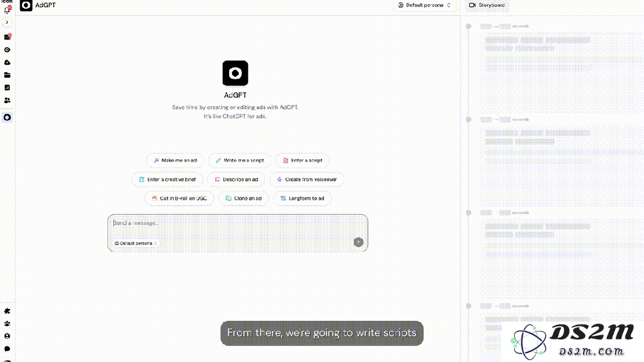Open the chat bubble icon in the sidebar

(7, 349)
